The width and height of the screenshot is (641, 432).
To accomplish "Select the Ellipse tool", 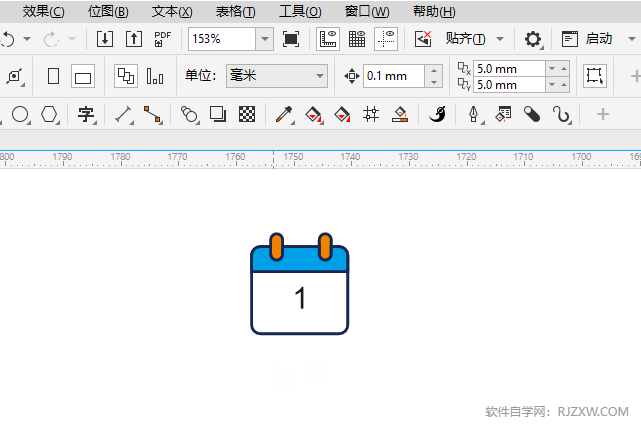I will pyautogui.click(x=20, y=114).
